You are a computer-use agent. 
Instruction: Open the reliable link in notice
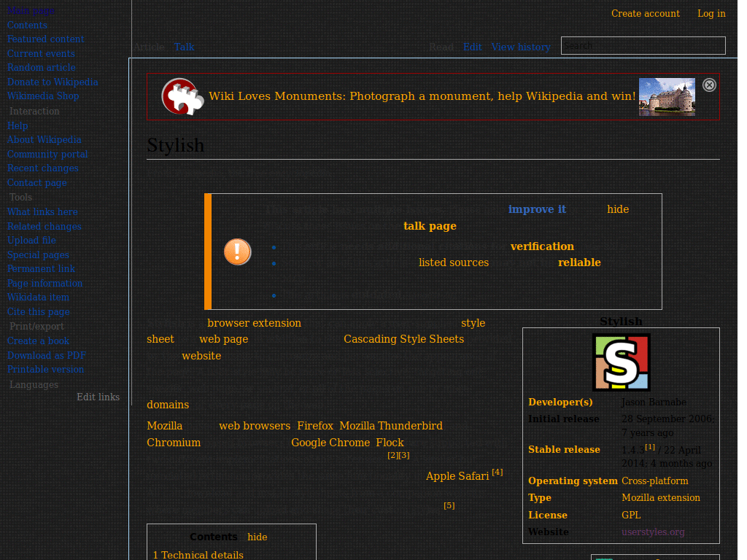click(579, 262)
